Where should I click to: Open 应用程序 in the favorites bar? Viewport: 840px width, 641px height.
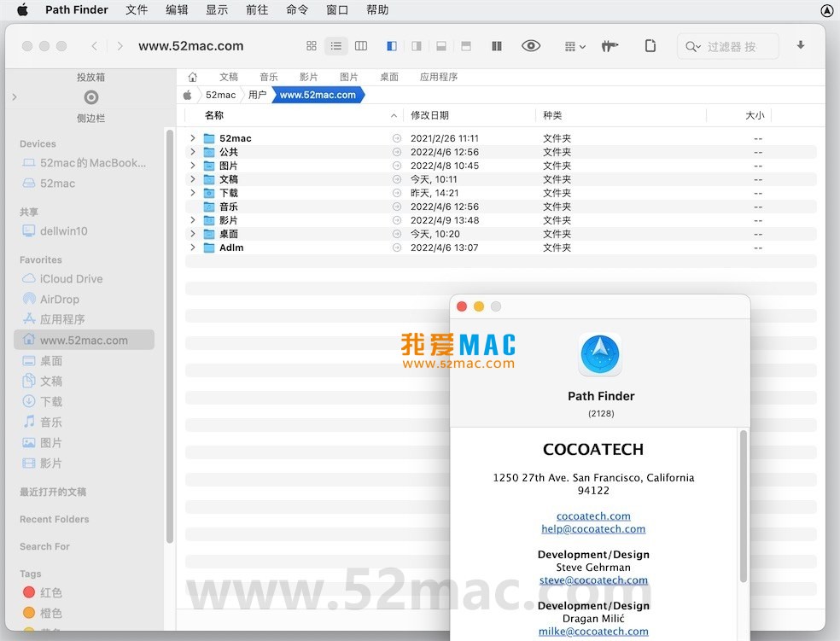click(439, 77)
